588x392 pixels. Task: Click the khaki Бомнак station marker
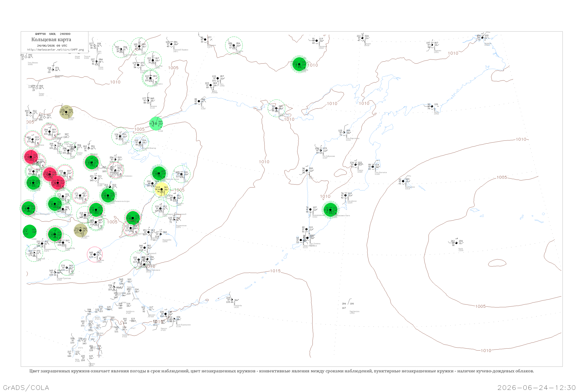point(66,112)
